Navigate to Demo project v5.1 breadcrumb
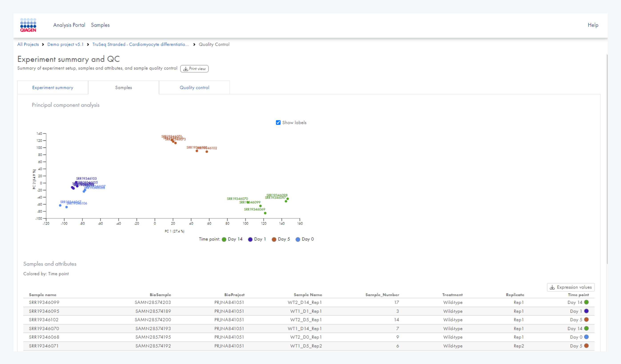This screenshot has height=364, width=621. (65, 45)
